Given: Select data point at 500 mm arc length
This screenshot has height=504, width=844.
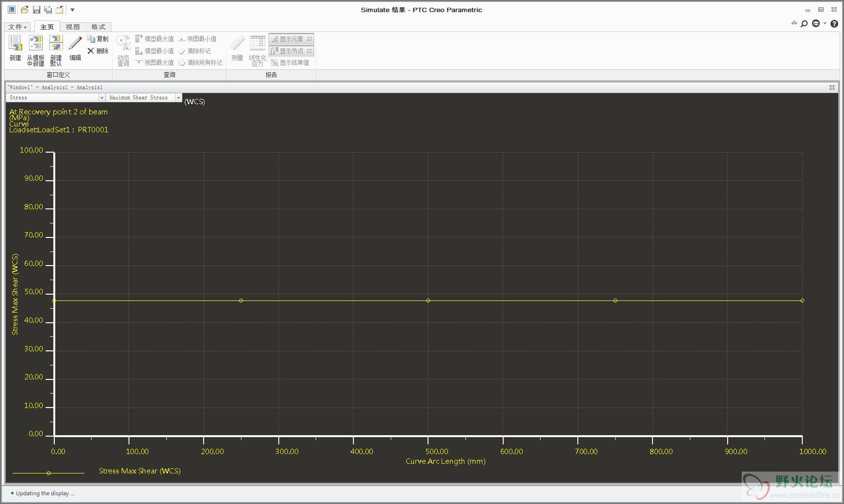Looking at the screenshot, I should 428,300.
